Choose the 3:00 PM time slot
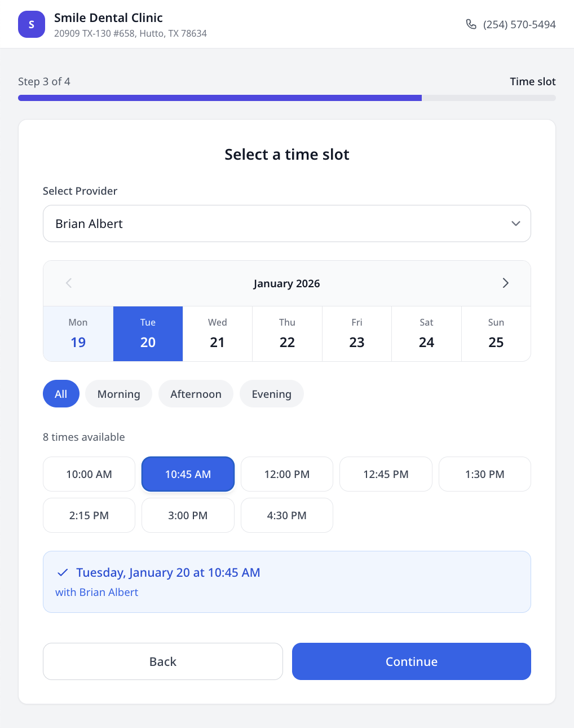Screen dimensions: 574x728 188,515
